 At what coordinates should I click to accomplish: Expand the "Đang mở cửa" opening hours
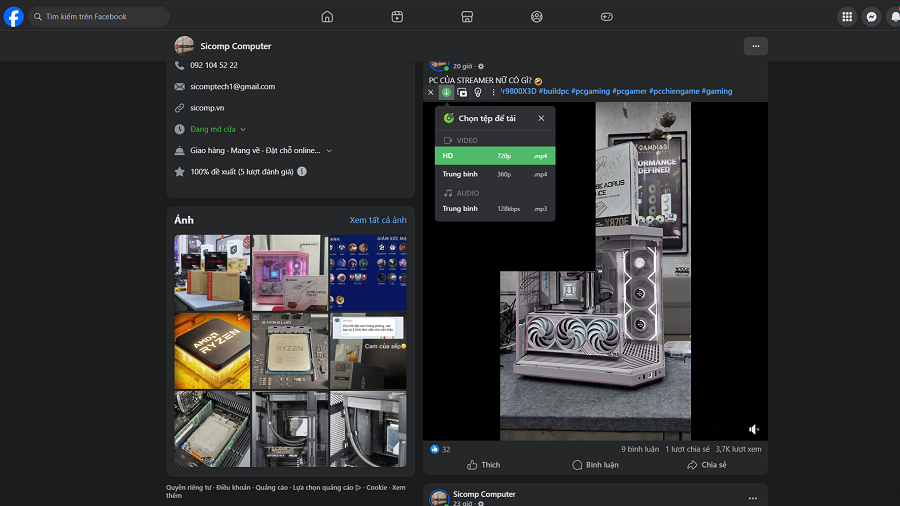point(242,129)
